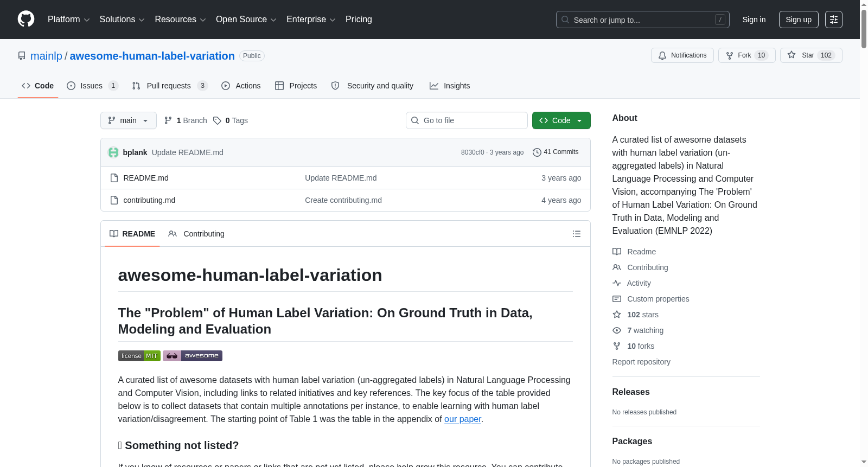Open the main branch switcher dropdown
The width and height of the screenshot is (868, 467).
pyautogui.click(x=129, y=120)
